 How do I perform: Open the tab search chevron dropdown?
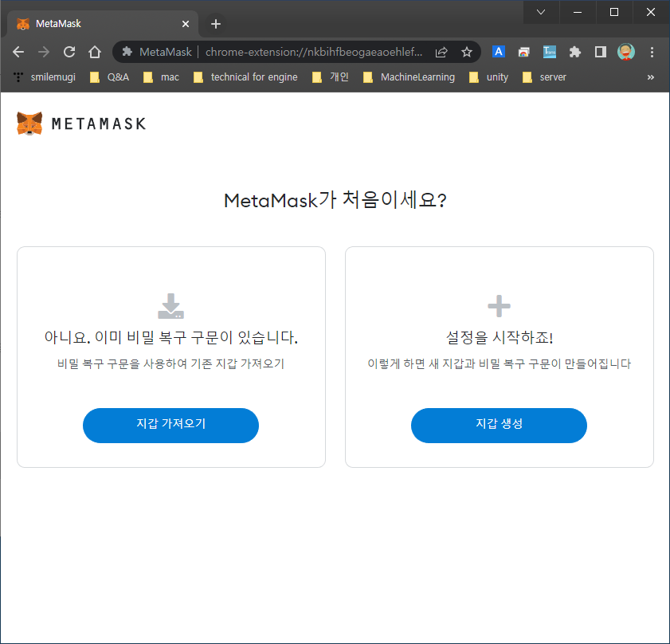(541, 12)
